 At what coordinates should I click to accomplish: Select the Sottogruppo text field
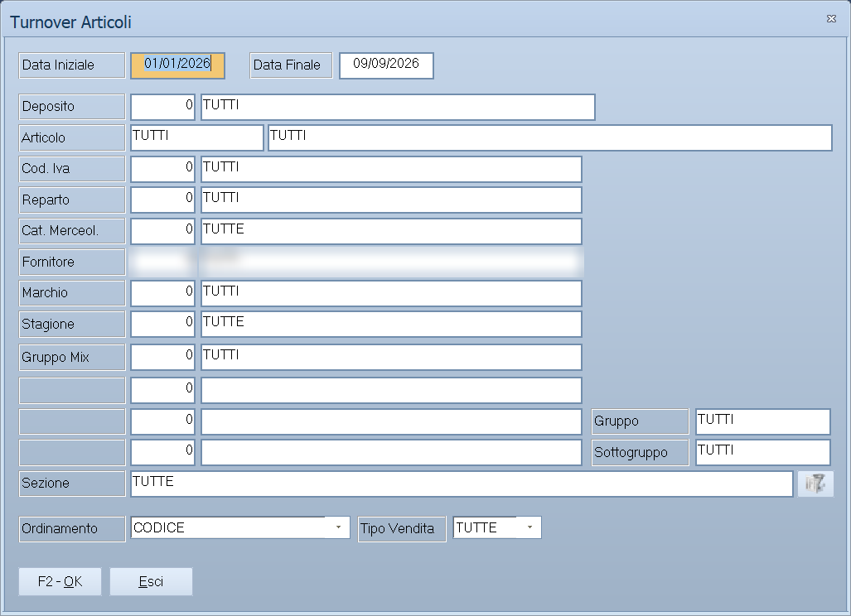point(763,453)
